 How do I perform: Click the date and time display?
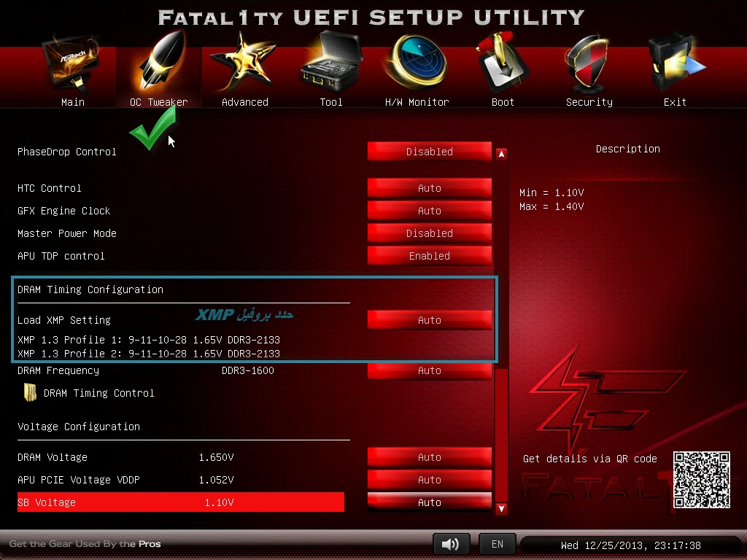631,545
